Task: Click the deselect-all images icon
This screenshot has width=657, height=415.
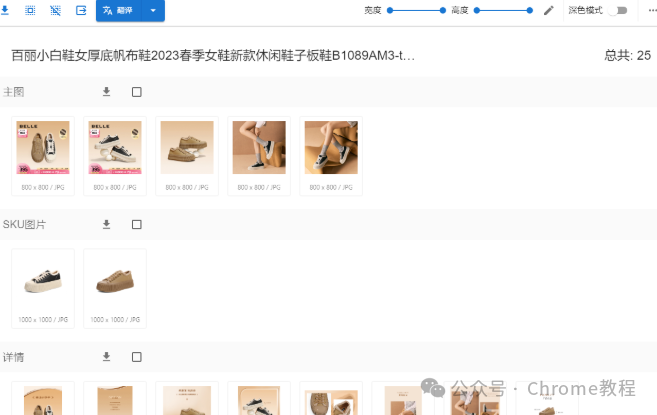Action: pyautogui.click(x=55, y=10)
